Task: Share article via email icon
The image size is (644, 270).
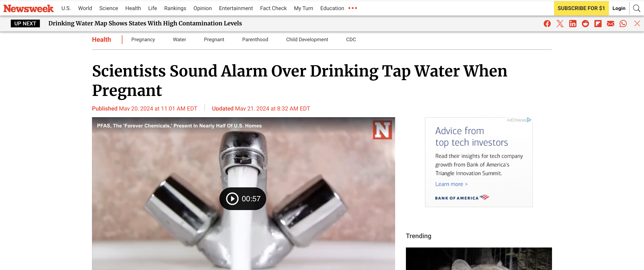Action: [x=611, y=24]
